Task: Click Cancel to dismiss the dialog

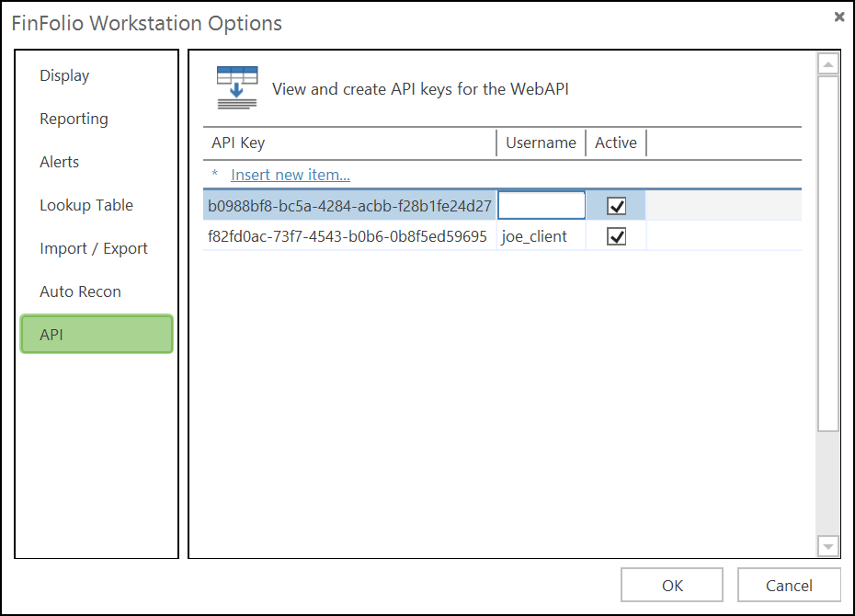Action: (x=789, y=585)
